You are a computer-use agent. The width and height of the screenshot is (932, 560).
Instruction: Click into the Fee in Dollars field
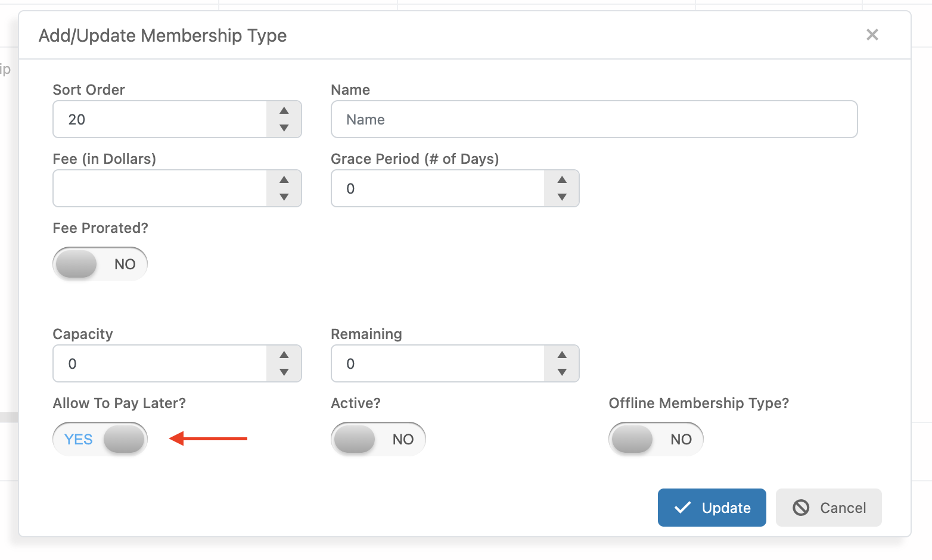tap(160, 189)
